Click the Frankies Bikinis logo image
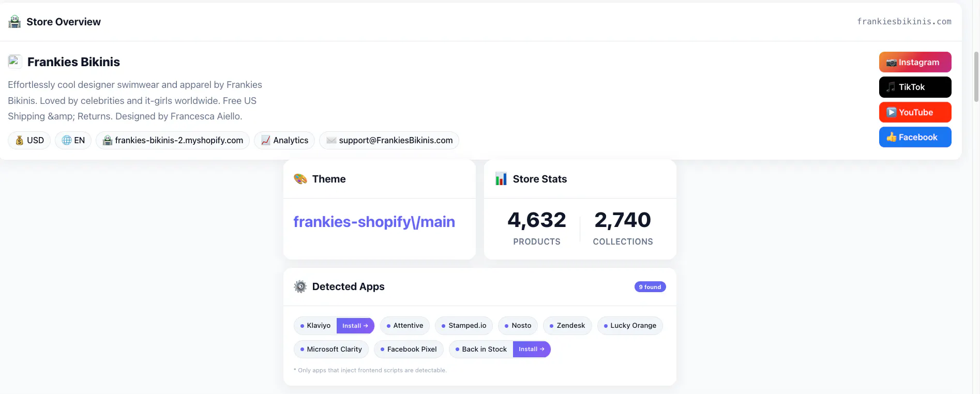Image resolution: width=980 pixels, height=394 pixels. [x=14, y=62]
